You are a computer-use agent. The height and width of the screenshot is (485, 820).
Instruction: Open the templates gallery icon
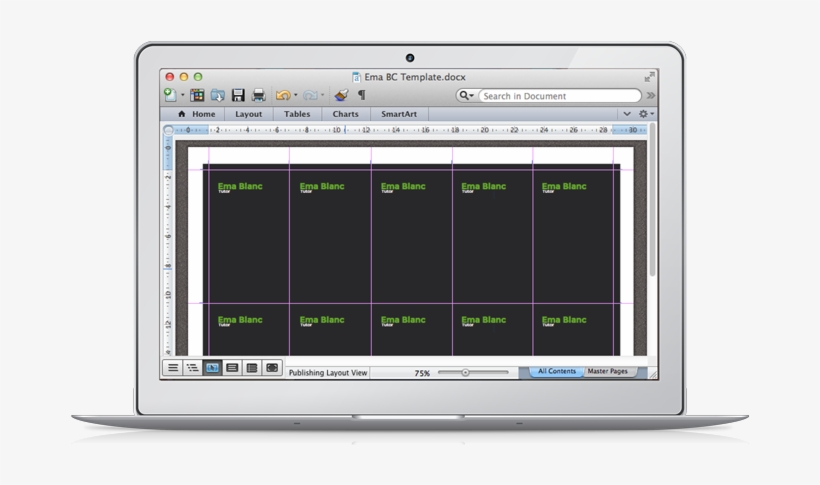click(x=197, y=95)
